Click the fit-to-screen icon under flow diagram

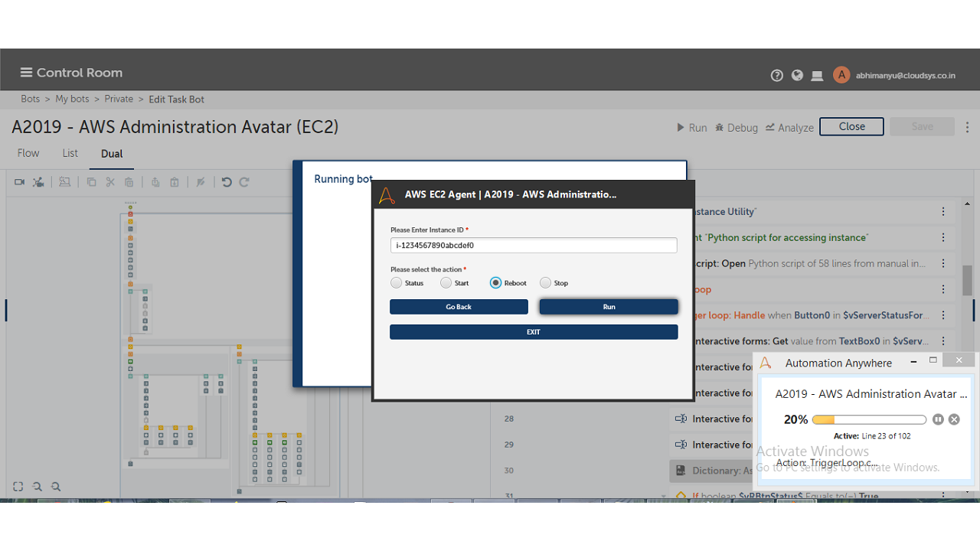click(x=18, y=487)
